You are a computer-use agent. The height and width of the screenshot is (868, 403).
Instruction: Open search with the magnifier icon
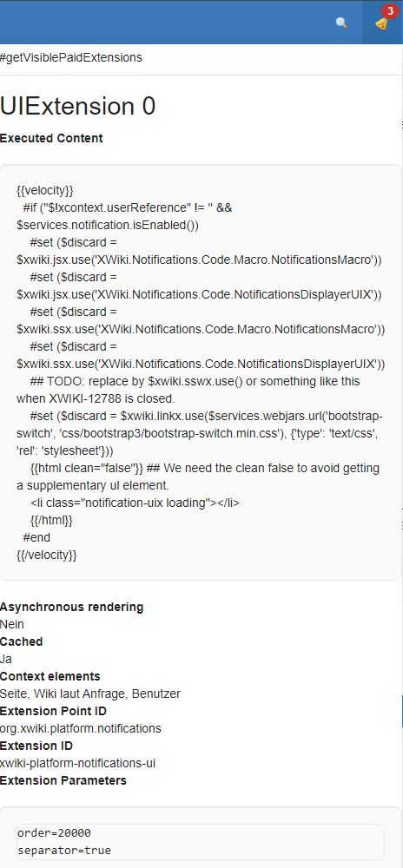tap(341, 23)
